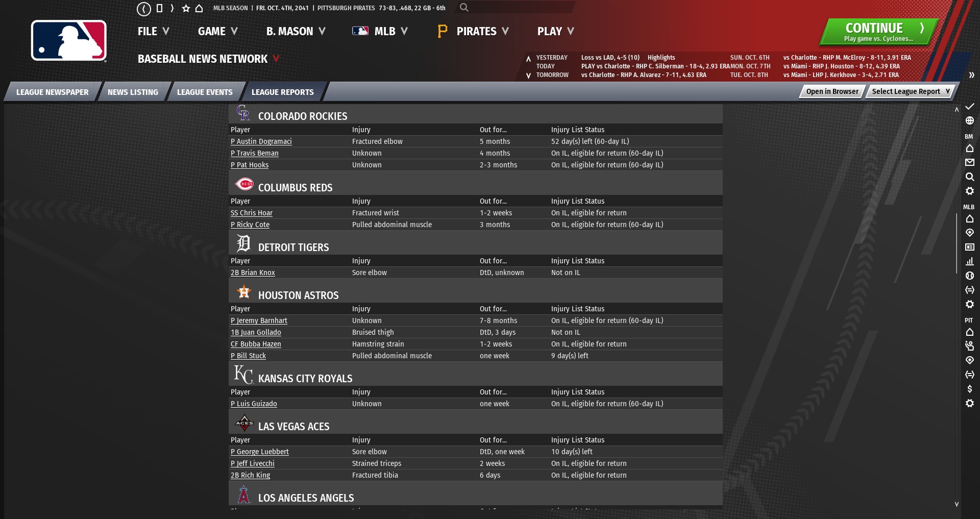This screenshot has width=980, height=519.
Task: Open the MLB home icon in sidebar
Action: coord(970,218)
